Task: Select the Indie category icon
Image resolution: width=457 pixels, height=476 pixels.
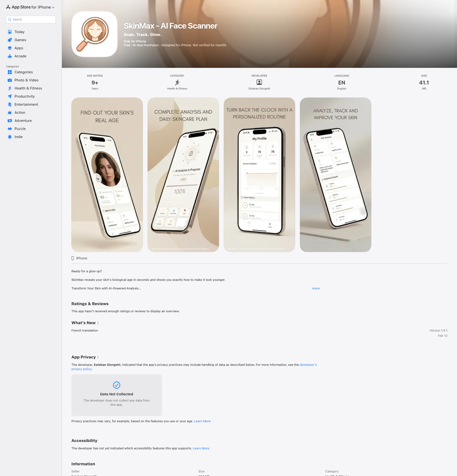Action: pos(10,137)
